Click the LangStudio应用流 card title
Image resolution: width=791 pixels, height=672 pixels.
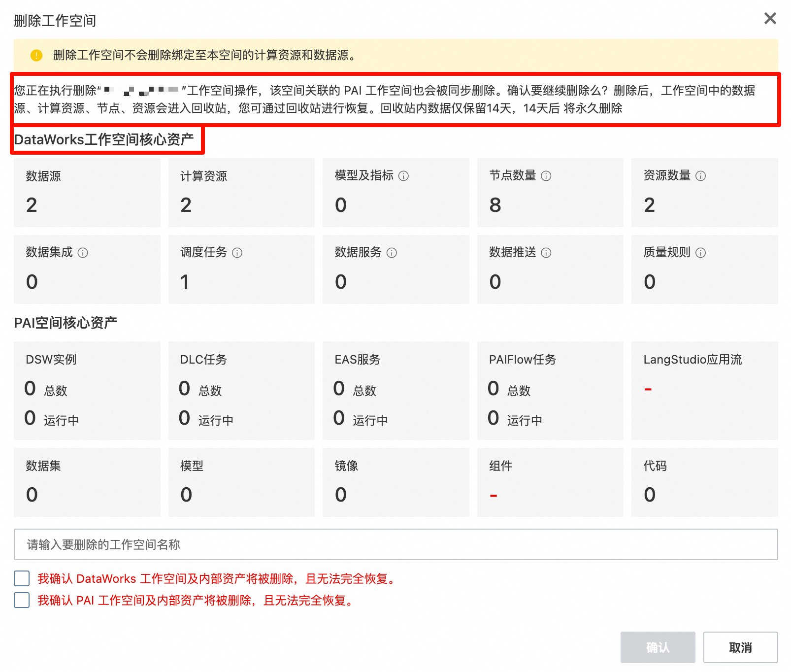pos(692,360)
